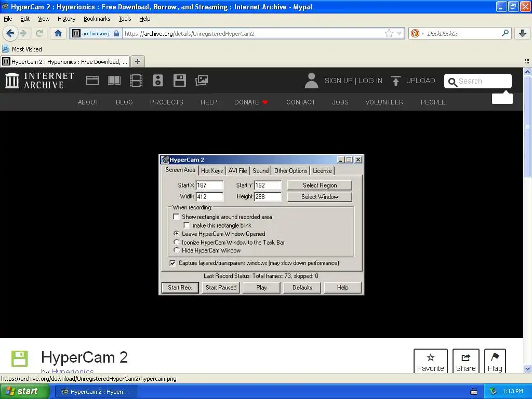This screenshot has width=532, height=399.
Task: Click the network tray icon near clock
Action: click(x=494, y=392)
